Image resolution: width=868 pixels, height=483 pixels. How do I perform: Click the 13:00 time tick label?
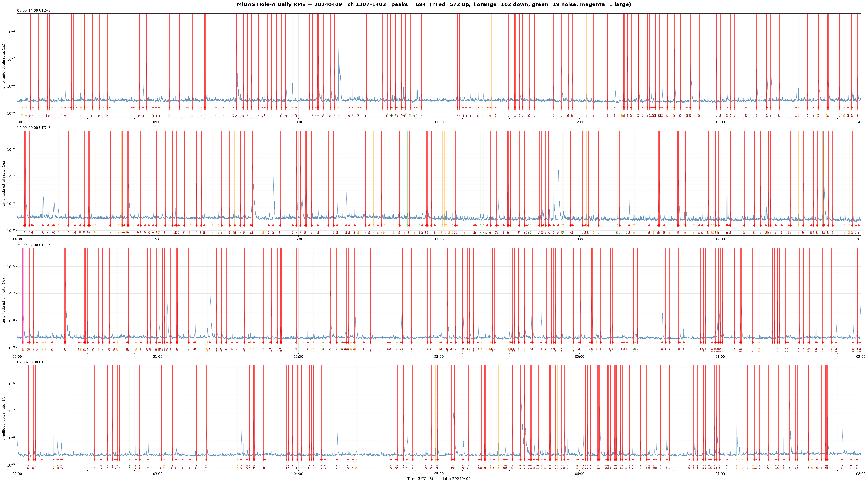tap(720, 122)
